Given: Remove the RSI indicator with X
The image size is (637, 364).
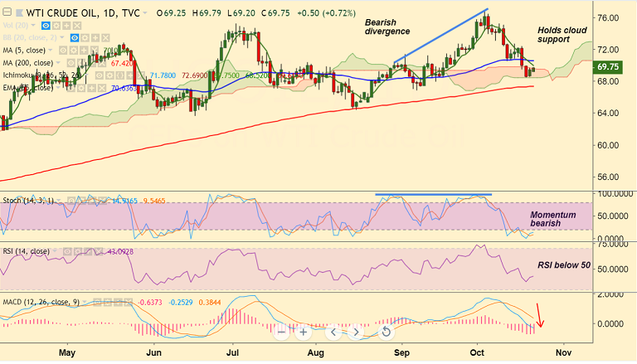Looking at the screenshot, I should pyautogui.click(x=99, y=251).
